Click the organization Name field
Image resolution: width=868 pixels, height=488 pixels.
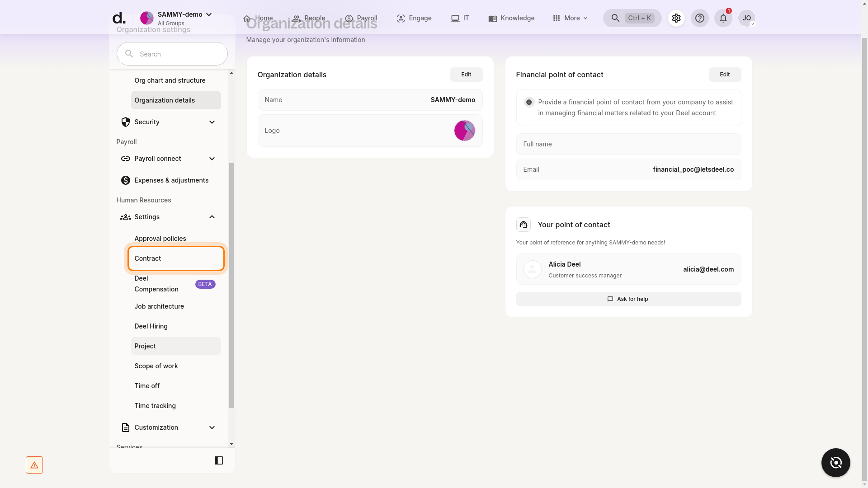(370, 100)
